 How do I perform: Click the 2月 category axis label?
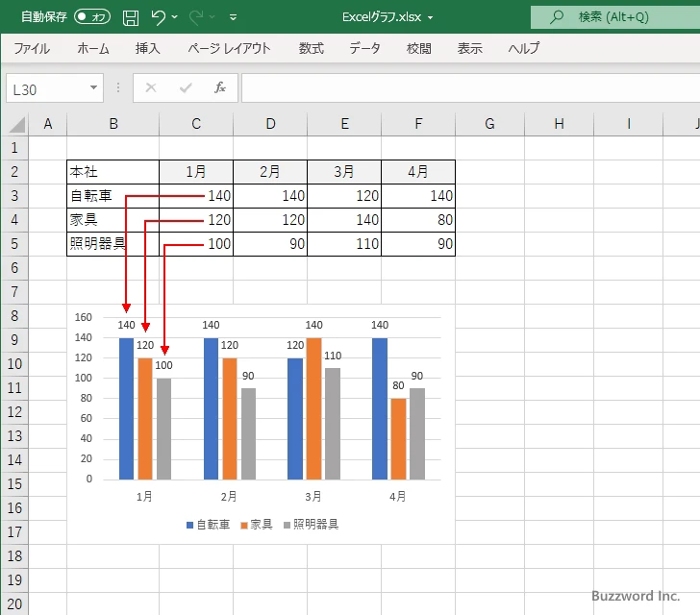[x=229, y=496]
